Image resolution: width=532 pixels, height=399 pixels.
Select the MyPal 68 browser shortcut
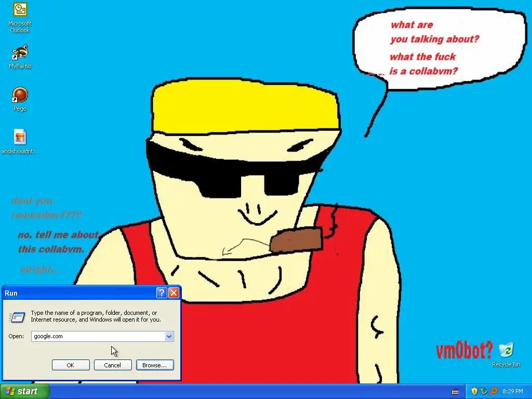20,57
